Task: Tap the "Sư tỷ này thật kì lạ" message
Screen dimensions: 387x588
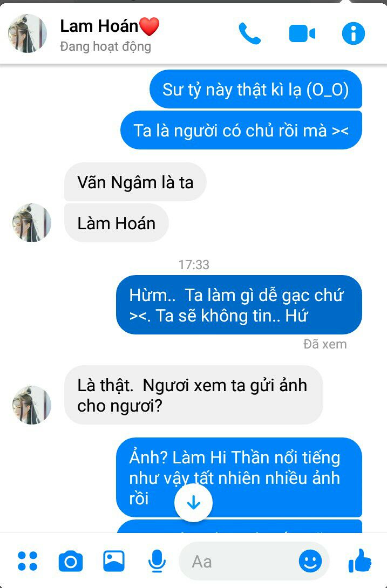Action: click(x=256, y=89)
